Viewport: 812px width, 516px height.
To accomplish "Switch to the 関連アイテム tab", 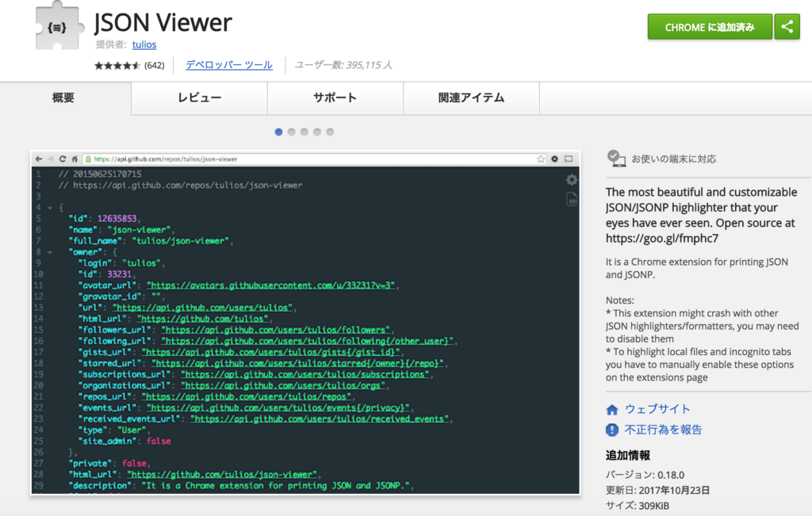I will click(471, 97).
